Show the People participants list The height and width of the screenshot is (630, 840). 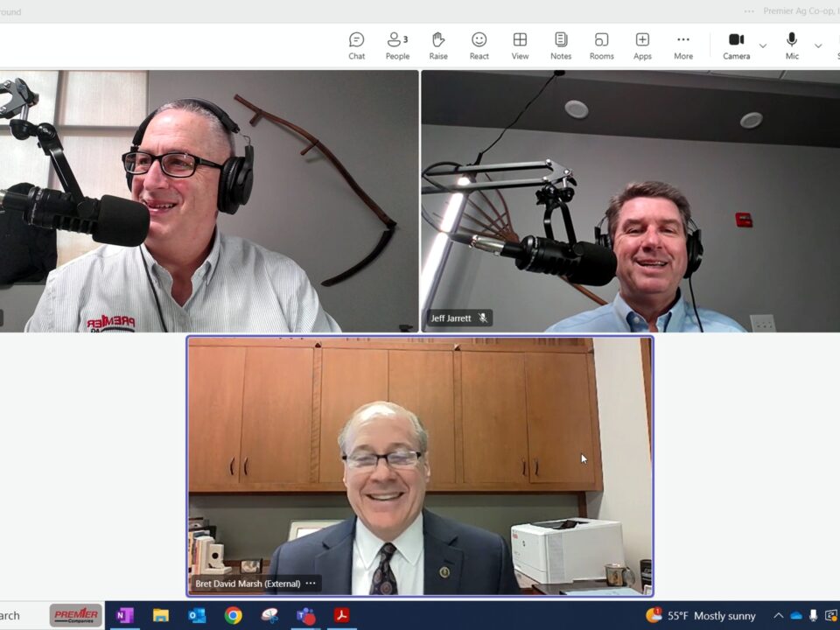point(397,45)
